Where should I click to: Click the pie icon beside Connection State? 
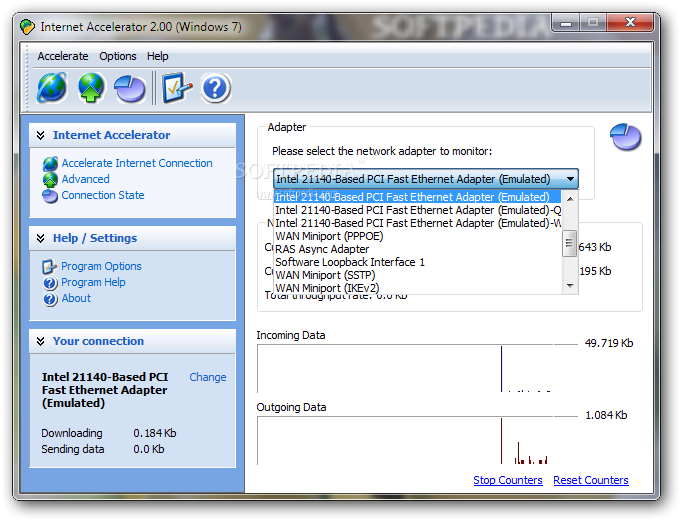(50, 196)
